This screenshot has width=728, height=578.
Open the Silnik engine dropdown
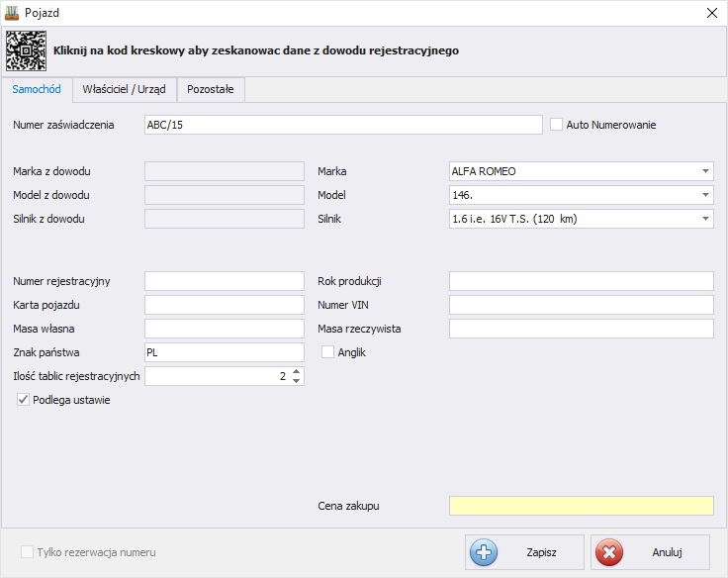coord(705,219)
